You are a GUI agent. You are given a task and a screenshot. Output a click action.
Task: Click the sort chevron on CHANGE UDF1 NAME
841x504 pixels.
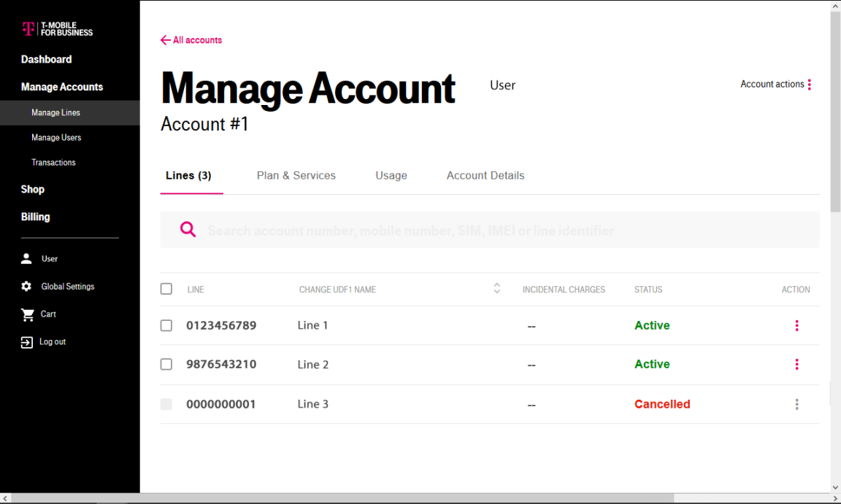pyautogui.click(x=496, y=289)
